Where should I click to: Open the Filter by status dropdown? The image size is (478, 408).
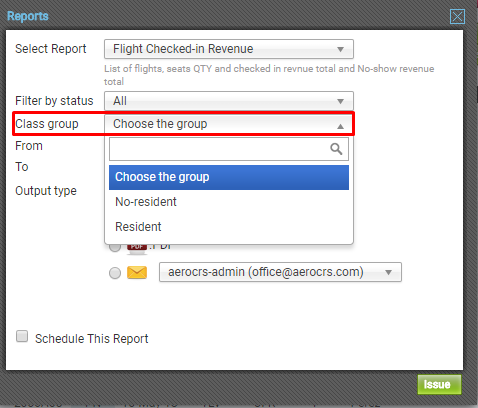(229, 101)
